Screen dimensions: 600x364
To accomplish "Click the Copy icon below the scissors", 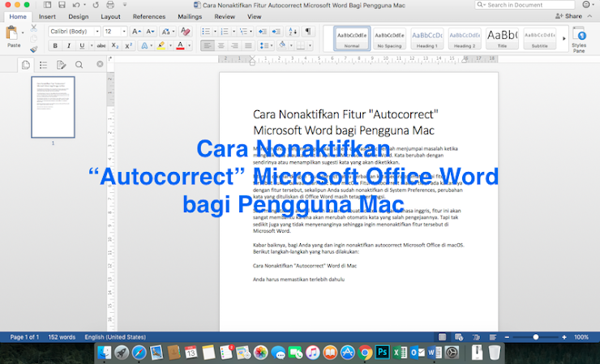I will (x=34, y=39).
